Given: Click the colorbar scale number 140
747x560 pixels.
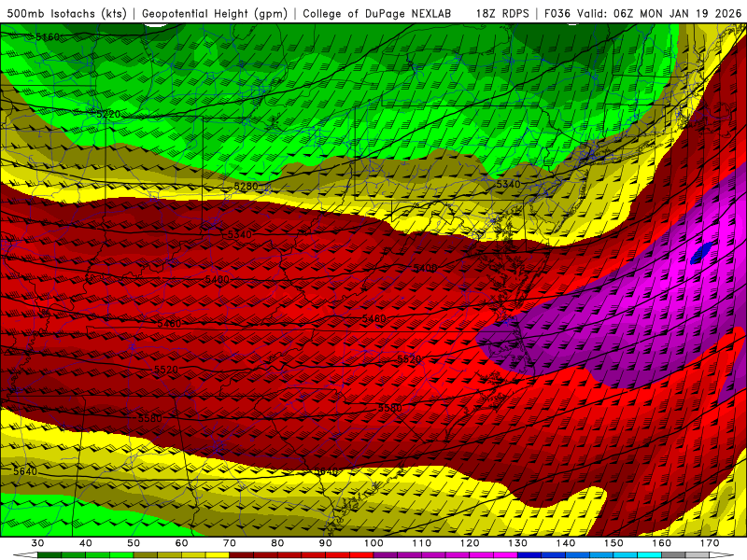Looking at the screenshot, I should tap(566, 543).
